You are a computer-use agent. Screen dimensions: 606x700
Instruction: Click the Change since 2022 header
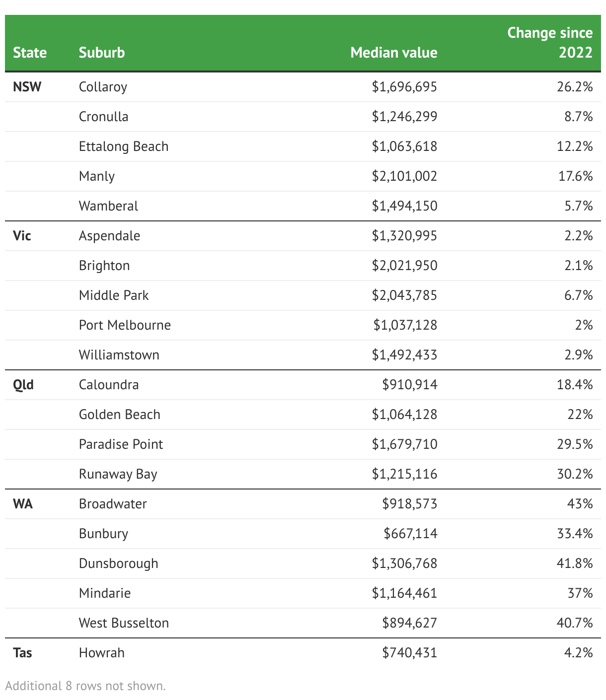pos(549,43)
